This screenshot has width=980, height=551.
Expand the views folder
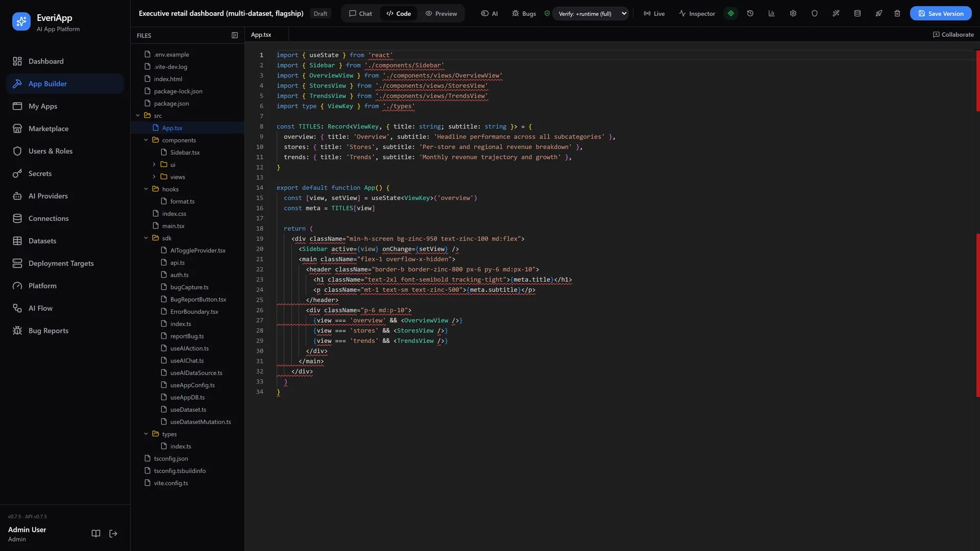[154, 177]
